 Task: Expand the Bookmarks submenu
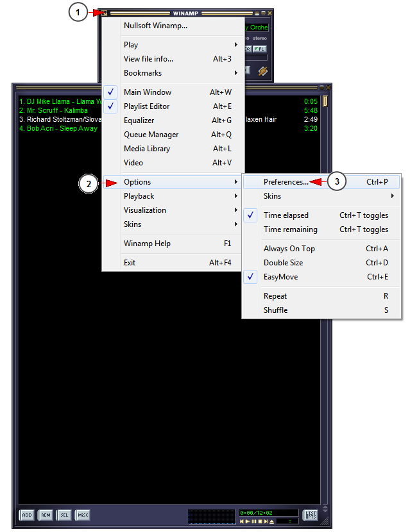click(x=173, y=73)
